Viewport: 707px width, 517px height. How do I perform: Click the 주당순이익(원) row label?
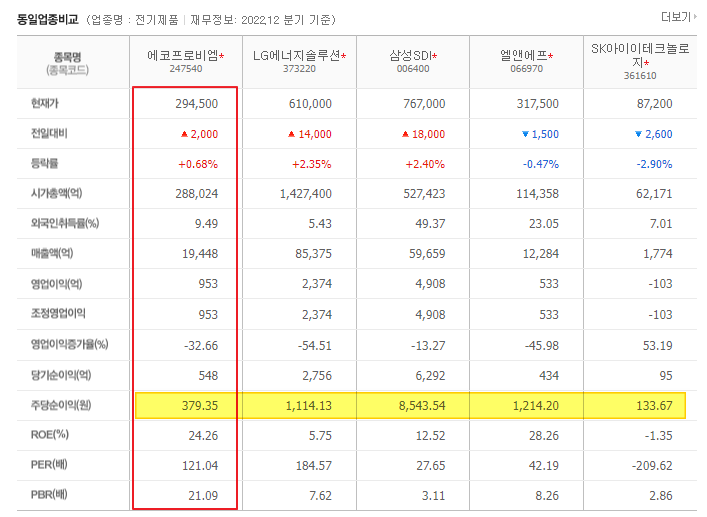coord(61,405)
